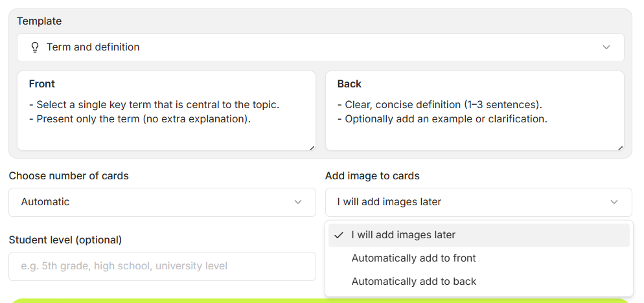Click the resize grip of Front text box
This screenshot has height=303, width=644.
coord(312,148)
